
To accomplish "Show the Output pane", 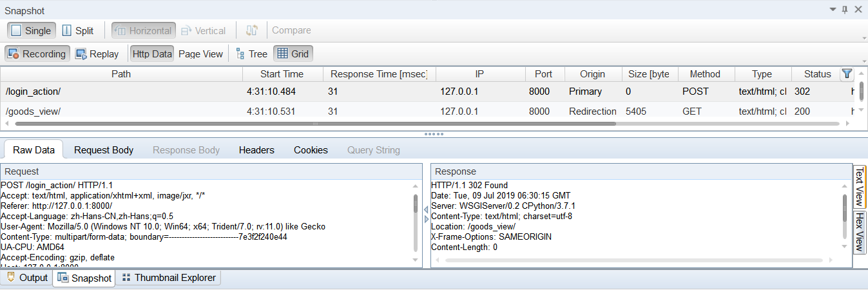I will pos(27,278).
